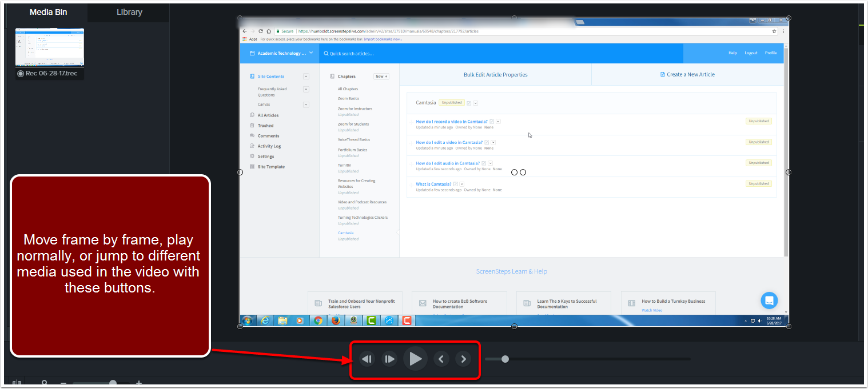Select the Zoom Basics chapter
Screen dimensions: 868x389
pyautogui.click(x=348, y=99)
